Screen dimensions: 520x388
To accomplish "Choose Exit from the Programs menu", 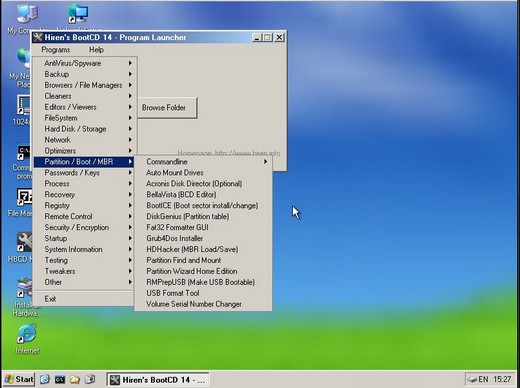I will [84, 299].
